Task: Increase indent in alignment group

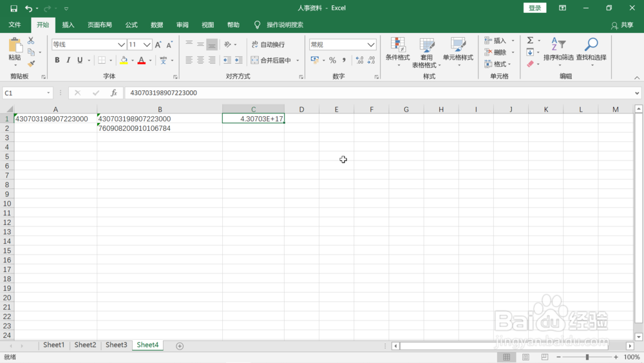Action: click(x=239, y=61)
